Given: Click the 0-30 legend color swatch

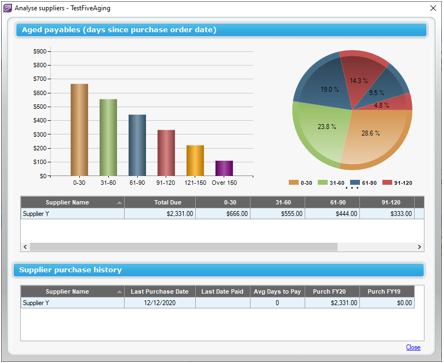Looking at the screenshot, I should 293,182.
